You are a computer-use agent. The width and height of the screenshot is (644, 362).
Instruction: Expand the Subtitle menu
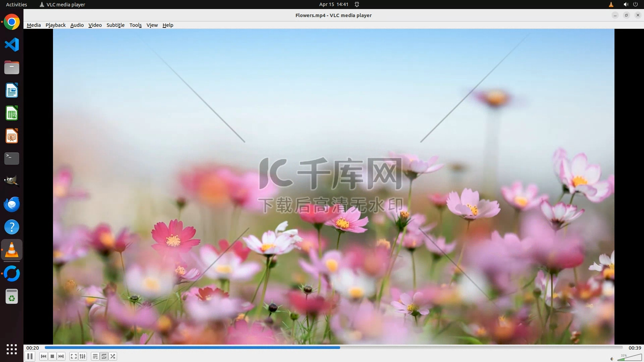(x=115, y=25)
